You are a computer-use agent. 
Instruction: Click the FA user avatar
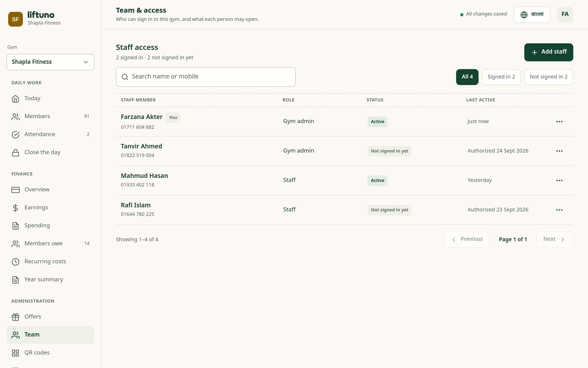(565, 15)
